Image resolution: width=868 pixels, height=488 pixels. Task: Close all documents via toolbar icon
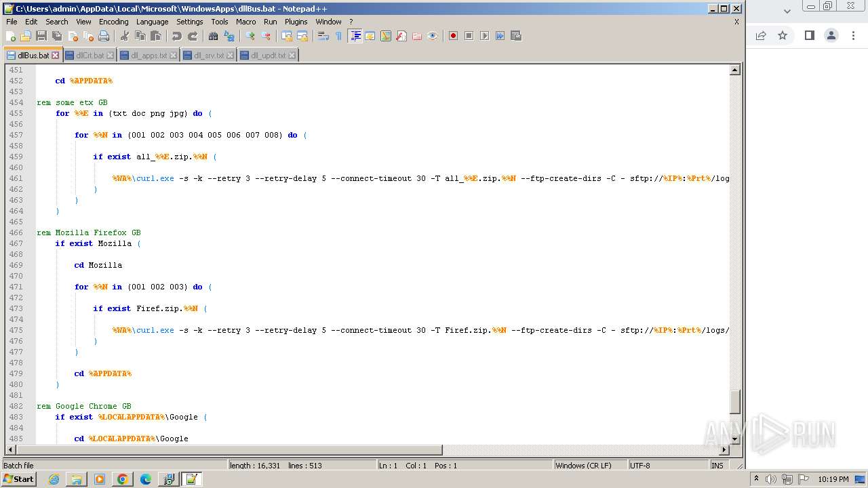[88, 36]
